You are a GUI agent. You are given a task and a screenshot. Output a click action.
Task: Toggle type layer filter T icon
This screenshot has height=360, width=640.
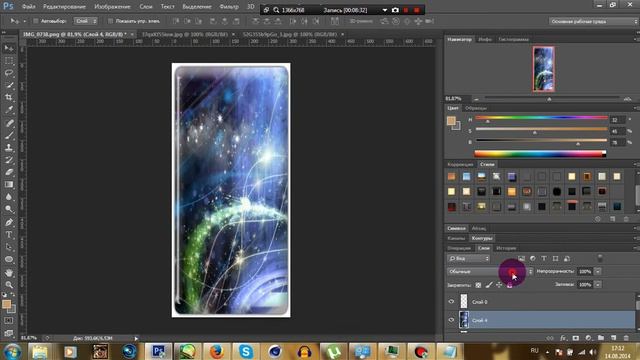pyautogui.click(x=544, y=258)
